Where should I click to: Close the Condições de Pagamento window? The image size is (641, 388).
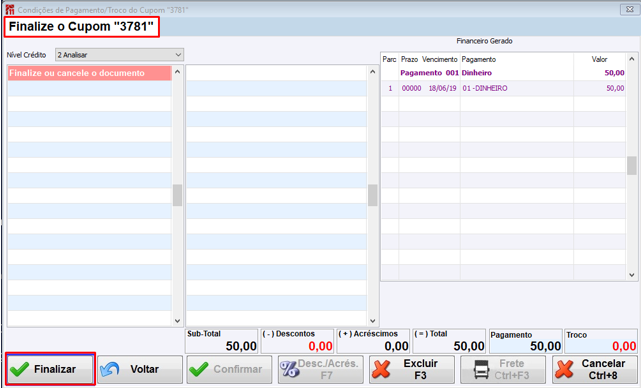point(630,9)
